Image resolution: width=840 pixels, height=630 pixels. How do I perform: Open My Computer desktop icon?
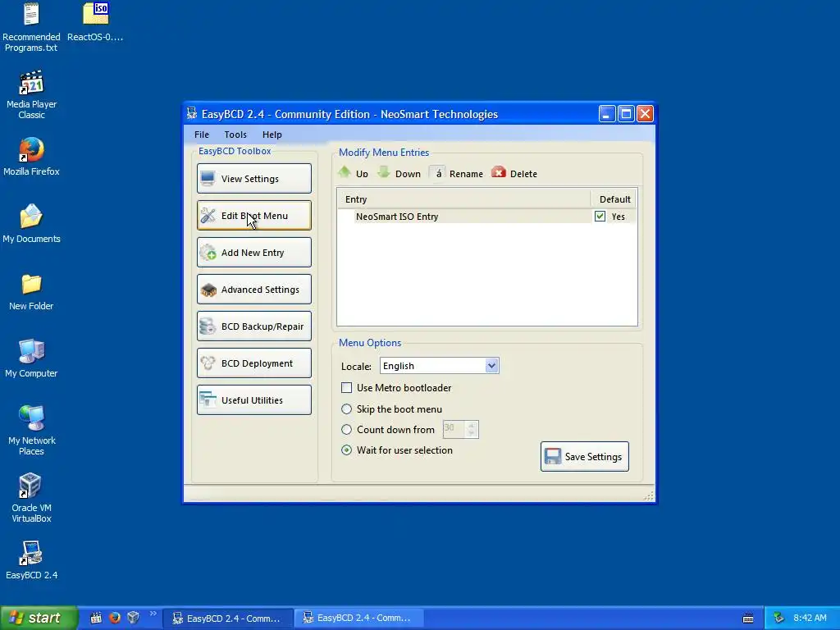point(31,358)
